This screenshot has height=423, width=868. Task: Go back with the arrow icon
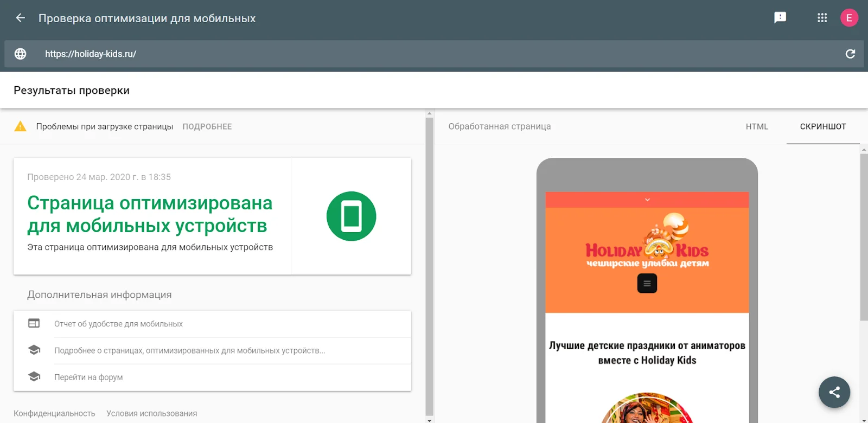click(21, 18)
